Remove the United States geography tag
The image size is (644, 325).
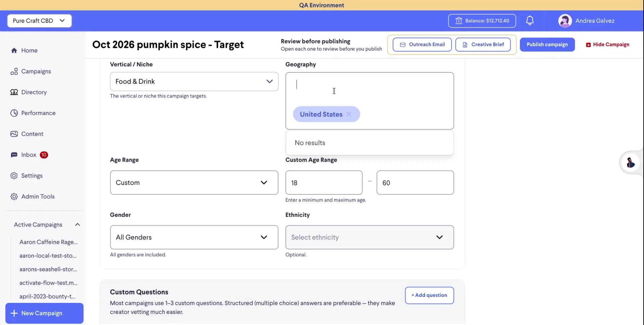pos(349,114)
